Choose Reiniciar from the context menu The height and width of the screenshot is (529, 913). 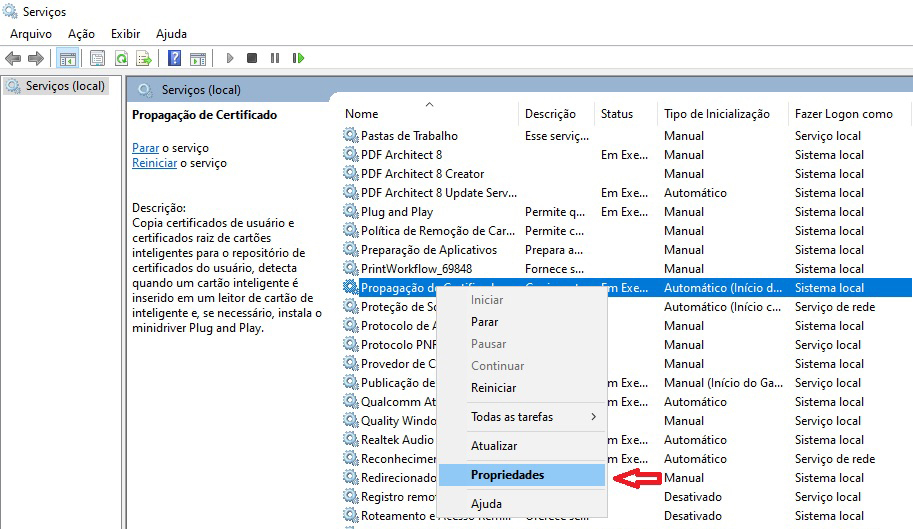pyautogui.click(x=493, y=388)
